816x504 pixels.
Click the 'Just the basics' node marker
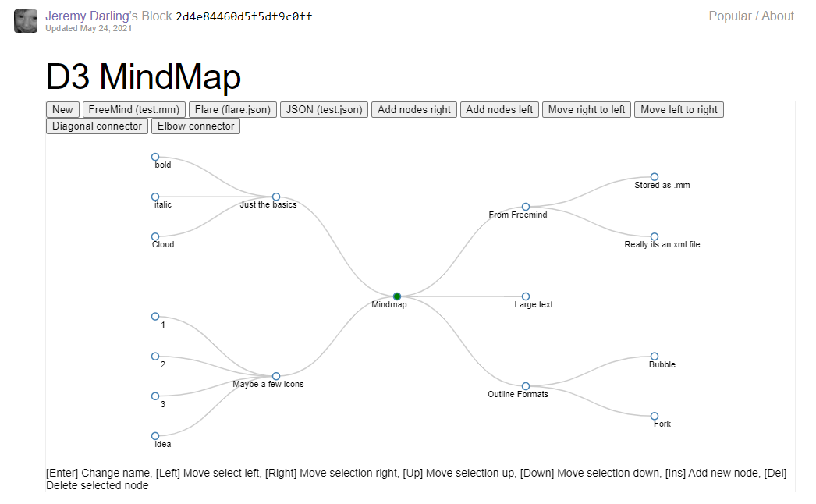[275, 197]
